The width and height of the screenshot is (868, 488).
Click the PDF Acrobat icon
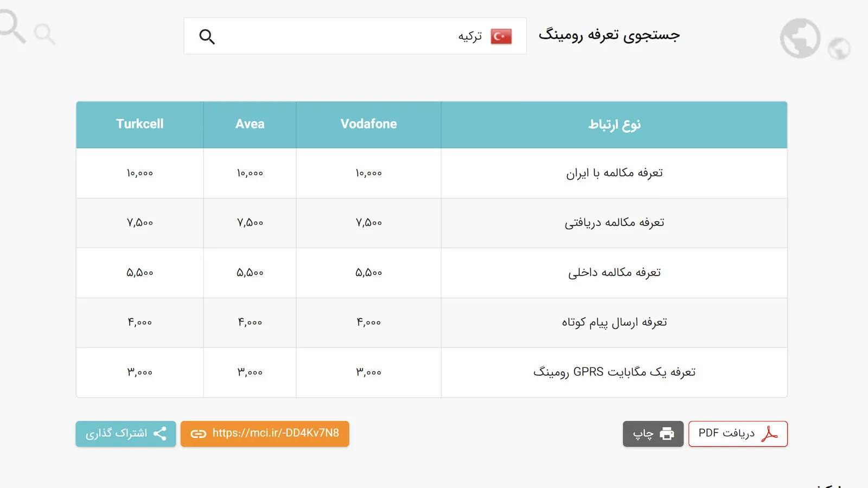point(769,434)
